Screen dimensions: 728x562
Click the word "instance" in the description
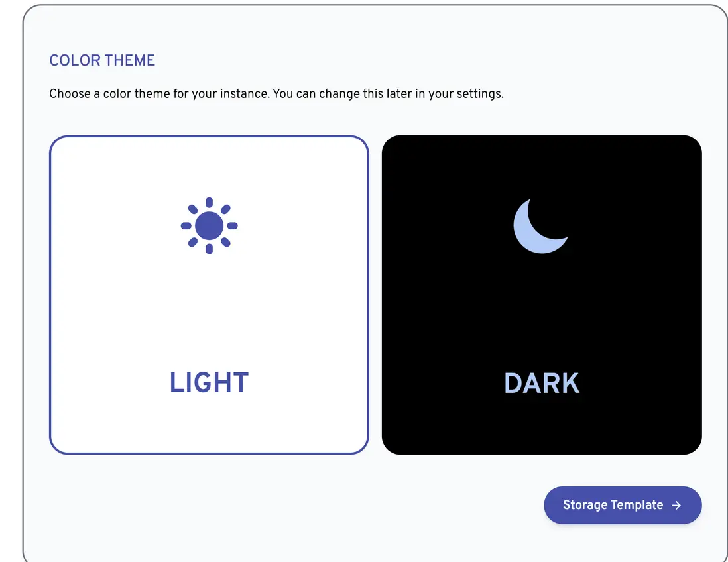242,93
